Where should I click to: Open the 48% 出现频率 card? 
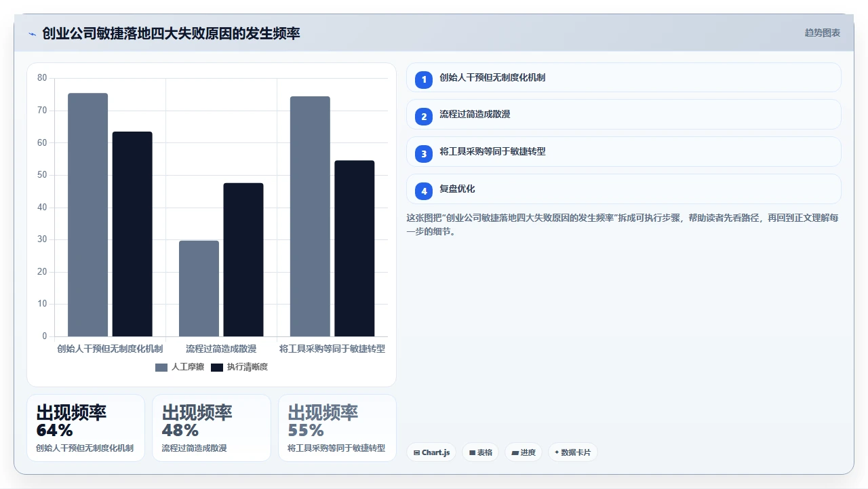[x=212, y=428]
